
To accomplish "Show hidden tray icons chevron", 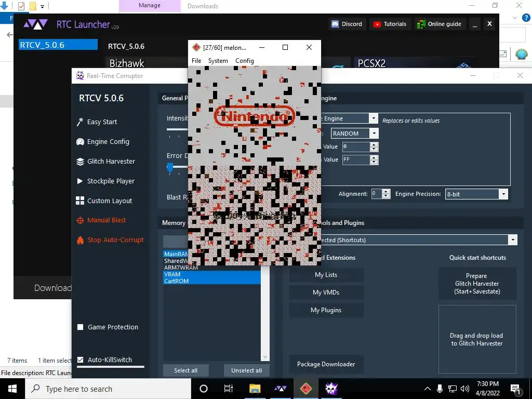I will point(428,389).
